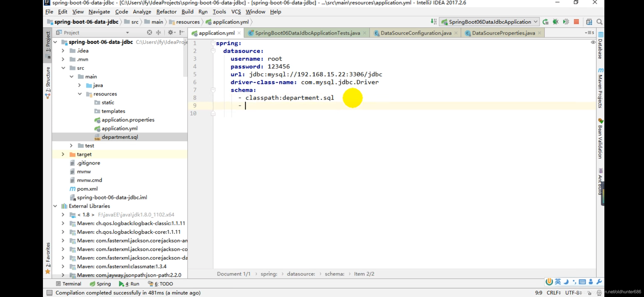Click the Debug bug icon in toolbar
The image size is (644, 297).
[x=556, y=22]
